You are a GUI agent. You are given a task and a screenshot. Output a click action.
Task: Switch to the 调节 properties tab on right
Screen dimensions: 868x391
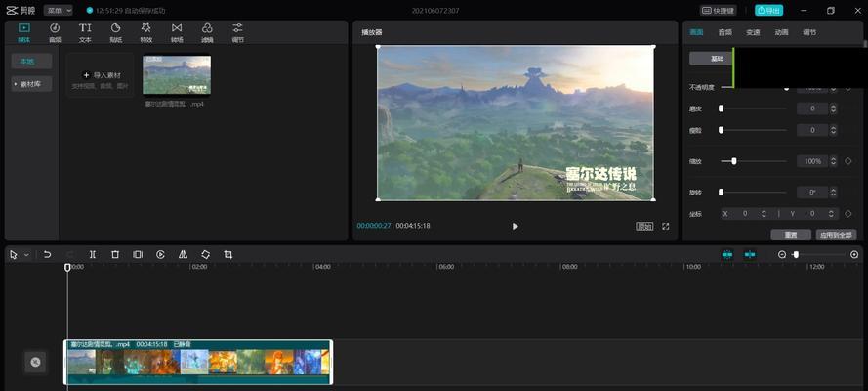[809, 32]
